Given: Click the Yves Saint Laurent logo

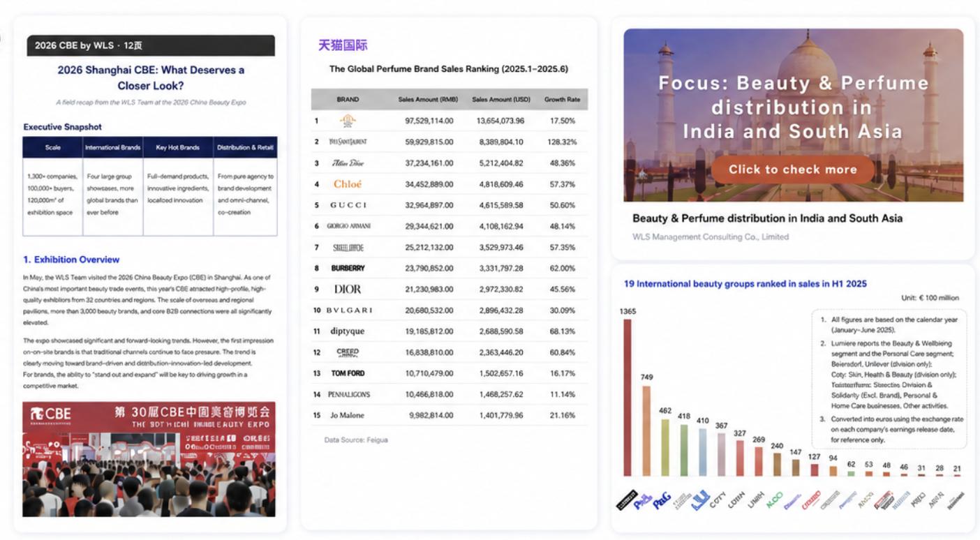Looking at the screenshot, I should (348, 142).
